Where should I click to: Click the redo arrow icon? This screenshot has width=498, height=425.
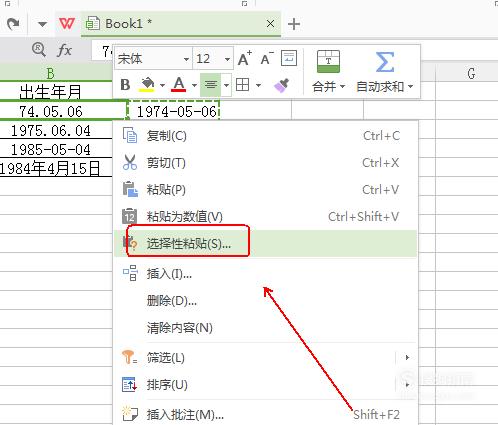pos(13,24)
